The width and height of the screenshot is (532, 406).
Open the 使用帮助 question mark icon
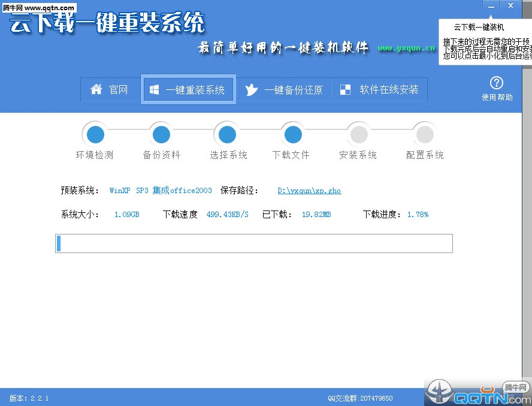tap(497, 83)
